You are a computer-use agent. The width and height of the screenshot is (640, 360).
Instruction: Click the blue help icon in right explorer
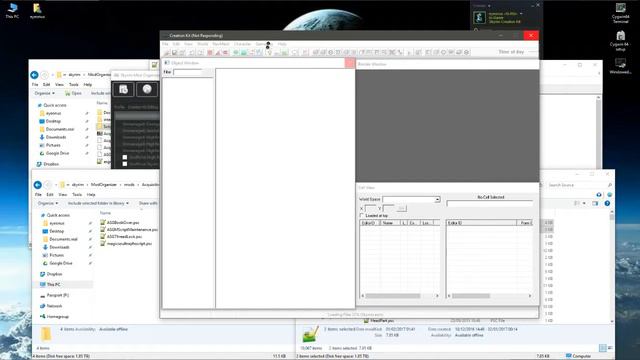point(607,203)
